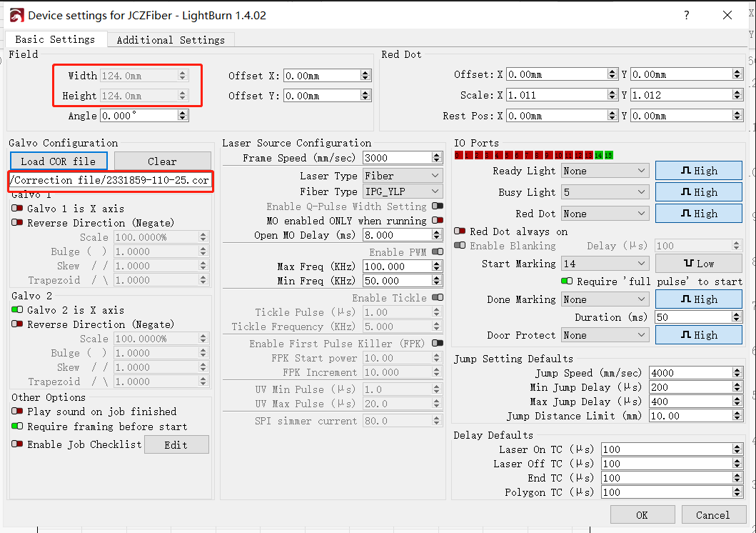Toggle Door Protect High polarity button
756x533 pixels.
pyautogui.click(x=699, y=335)
